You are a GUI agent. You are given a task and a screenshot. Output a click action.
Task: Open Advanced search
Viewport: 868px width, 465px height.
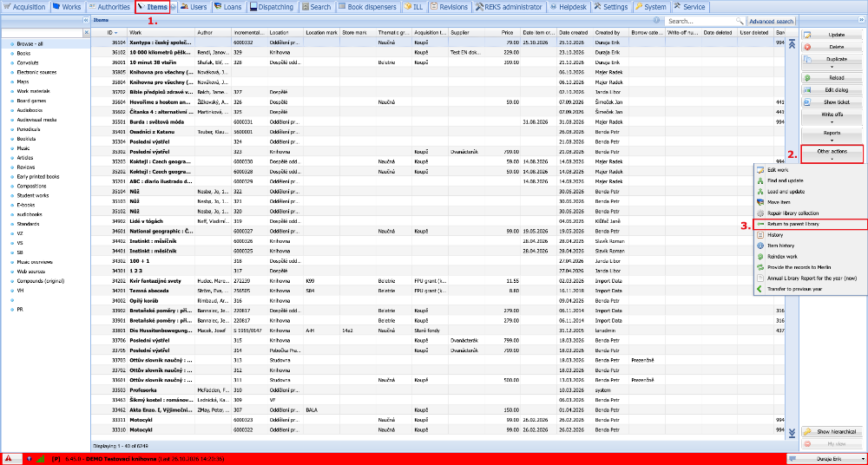pyautogui.click(x=771, y=21)
